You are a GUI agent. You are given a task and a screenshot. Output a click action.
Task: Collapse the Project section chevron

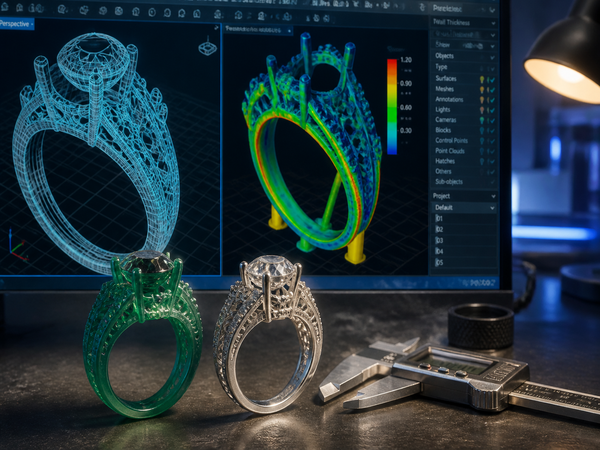tap(493, 197)
